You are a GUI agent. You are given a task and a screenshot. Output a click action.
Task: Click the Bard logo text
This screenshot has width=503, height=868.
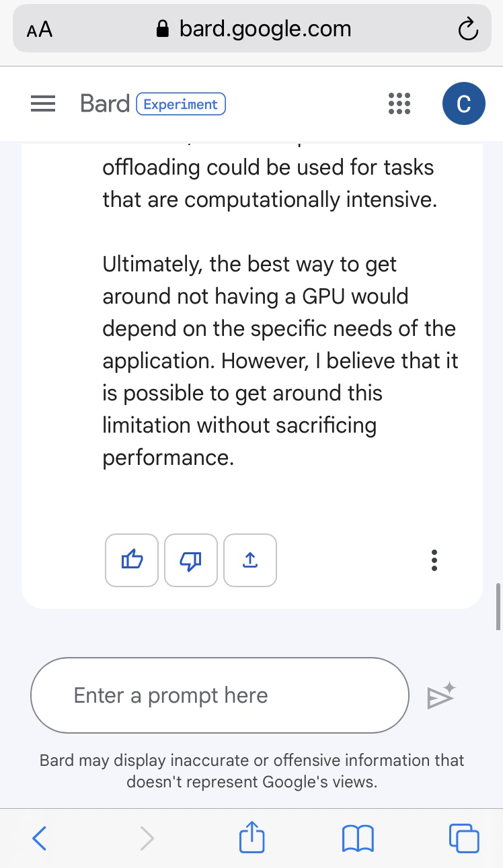point(104,103)
